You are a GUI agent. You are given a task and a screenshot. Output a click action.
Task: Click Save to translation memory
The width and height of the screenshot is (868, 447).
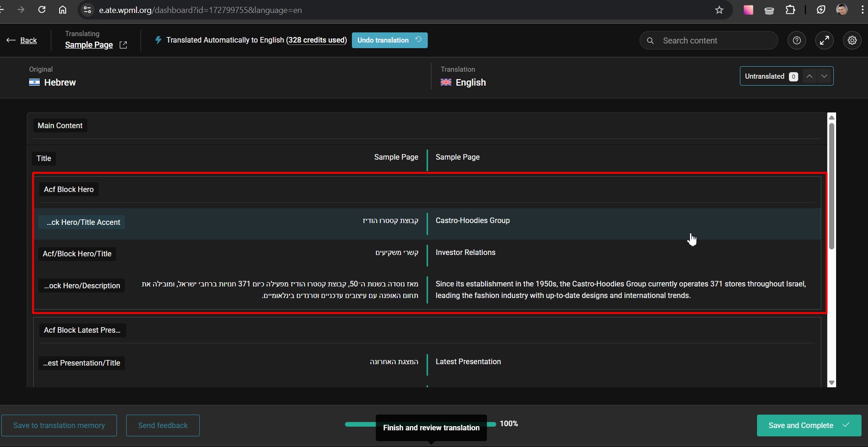pyautogui.click(x=59, y=425)
